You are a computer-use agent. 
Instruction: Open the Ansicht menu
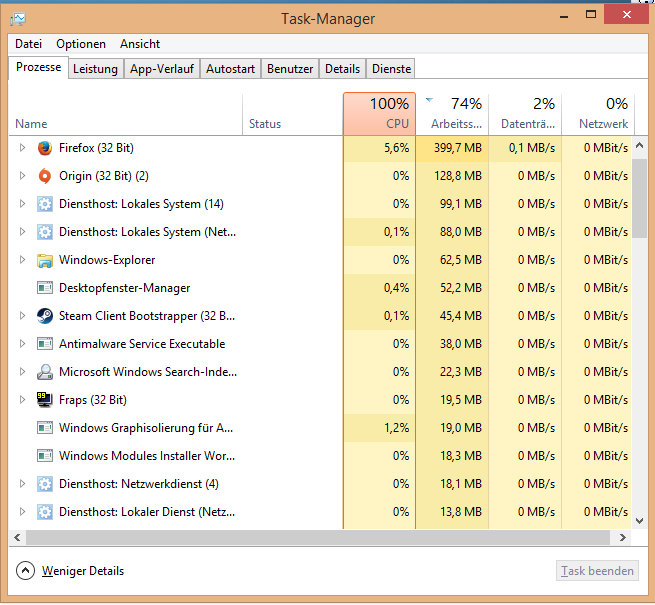tap(140, 44)
